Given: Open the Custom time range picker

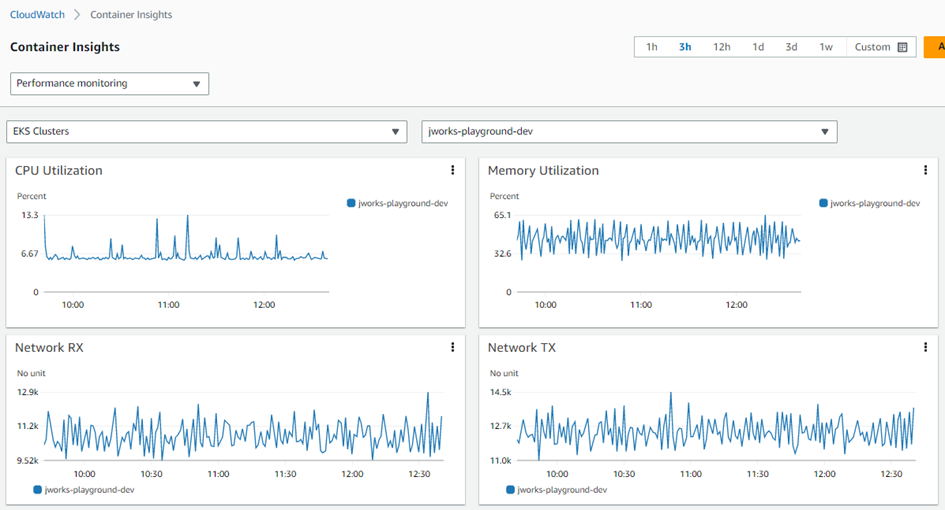Looking at the screenshot, I should pyautogui.click(x=881, y=47).
